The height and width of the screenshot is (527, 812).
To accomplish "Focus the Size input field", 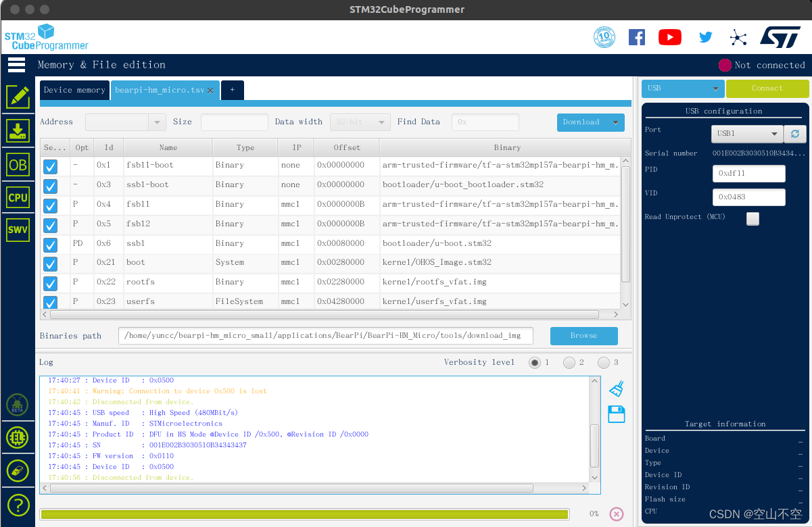I will [x=235, y=122].
